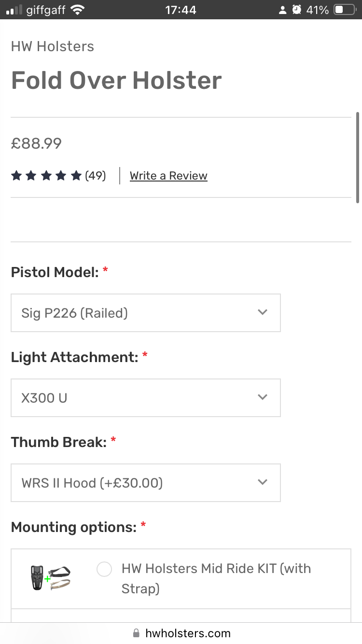Tap the Fold Over Holster title
This screenshot has height=644, width=362.
[x=116, y=80]
